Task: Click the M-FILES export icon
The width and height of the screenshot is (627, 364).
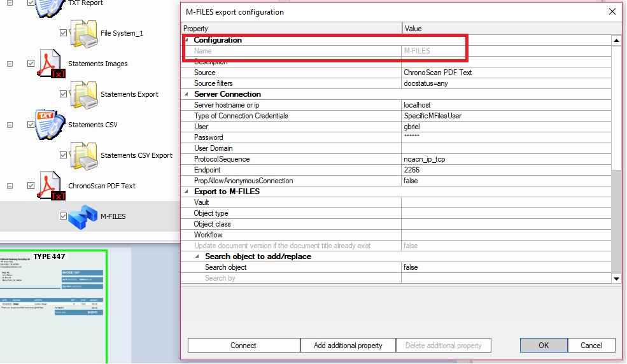Action: point(83,216)
